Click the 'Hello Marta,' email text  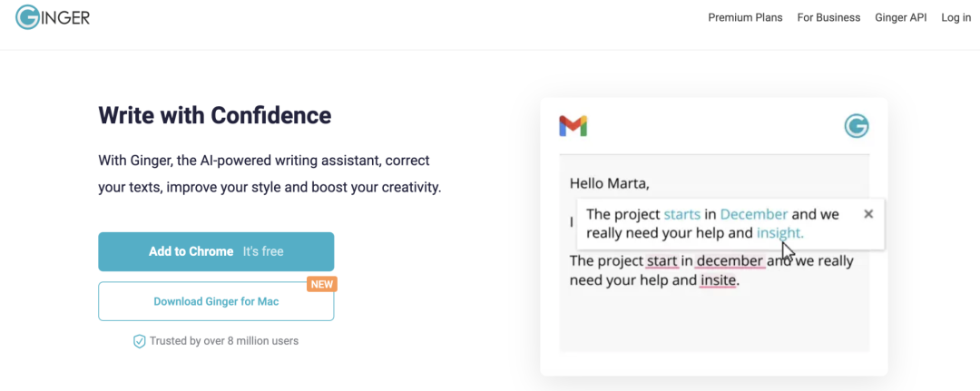click(610, 184)
